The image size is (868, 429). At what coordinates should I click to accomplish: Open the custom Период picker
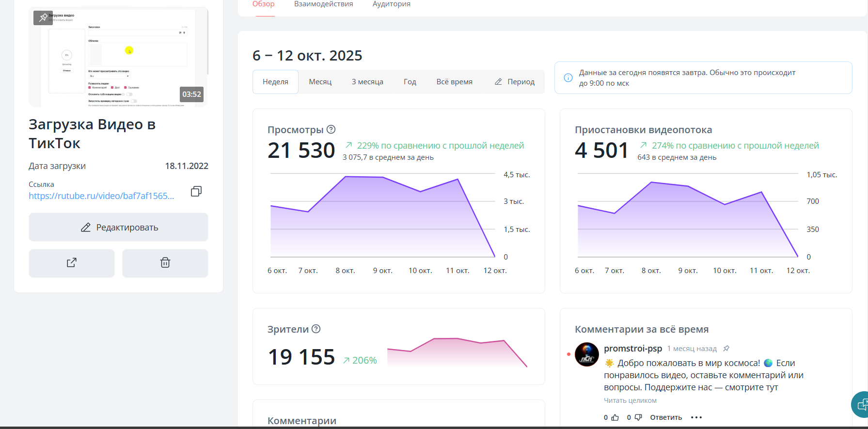(x=515, y=82)
